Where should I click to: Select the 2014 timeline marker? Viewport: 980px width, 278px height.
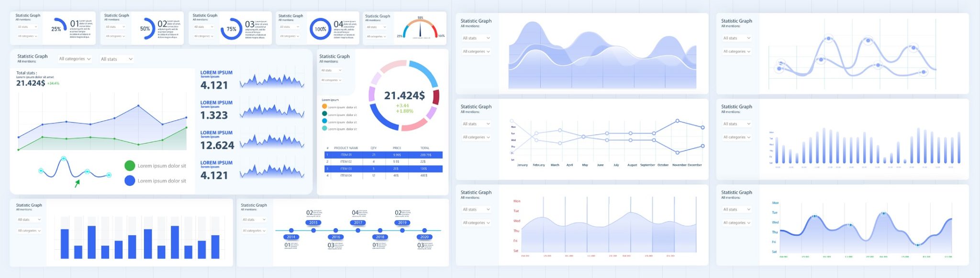pos(291,237)
